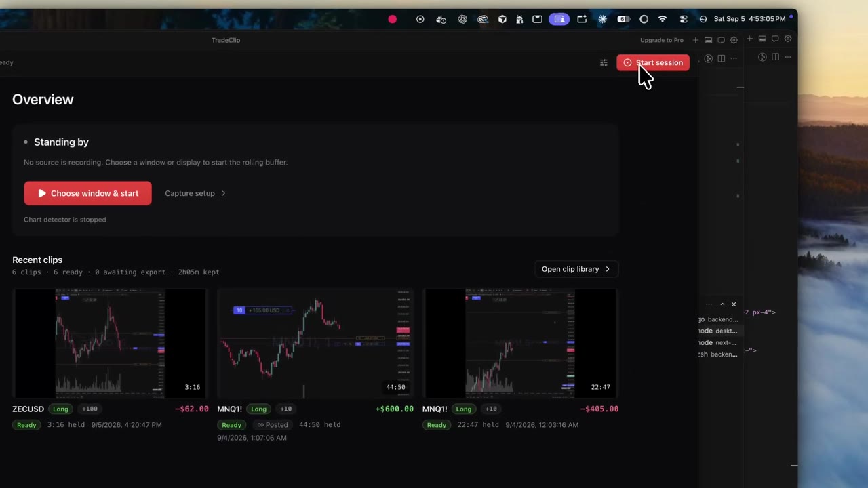Open clip library
Viewport: 868px width, 488px height.
point(576,269)
